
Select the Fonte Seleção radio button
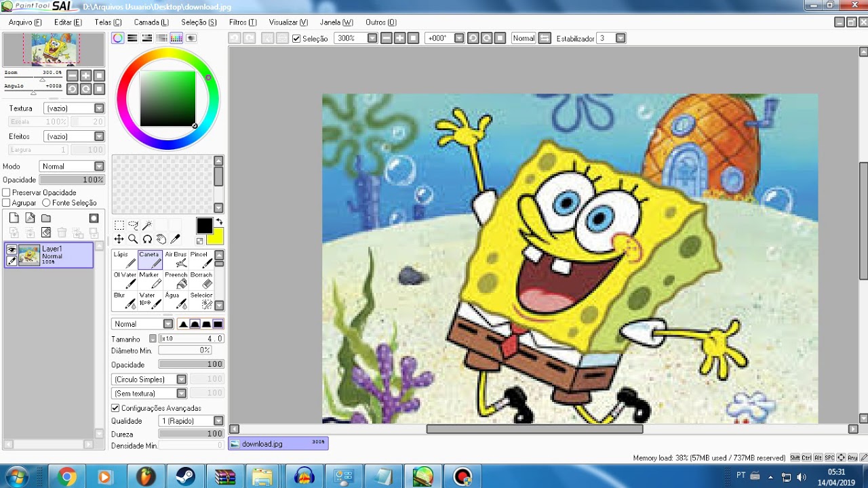tap(46, 203)
